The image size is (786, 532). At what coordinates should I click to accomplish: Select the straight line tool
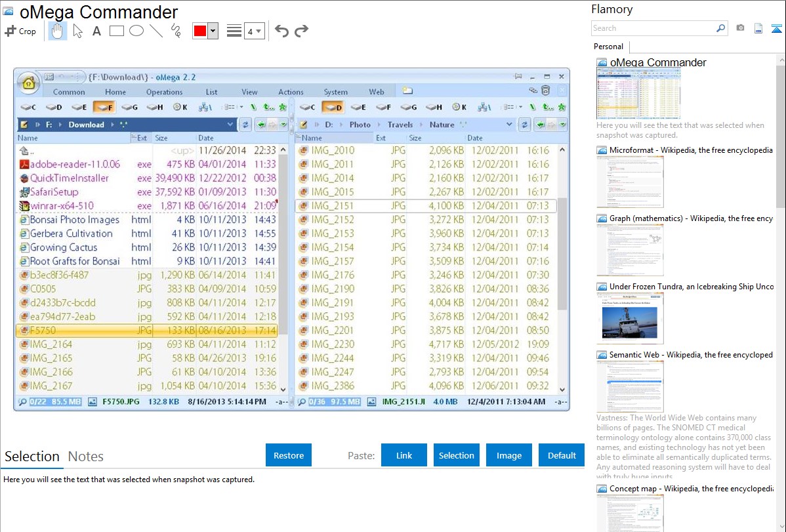[156, 31]
